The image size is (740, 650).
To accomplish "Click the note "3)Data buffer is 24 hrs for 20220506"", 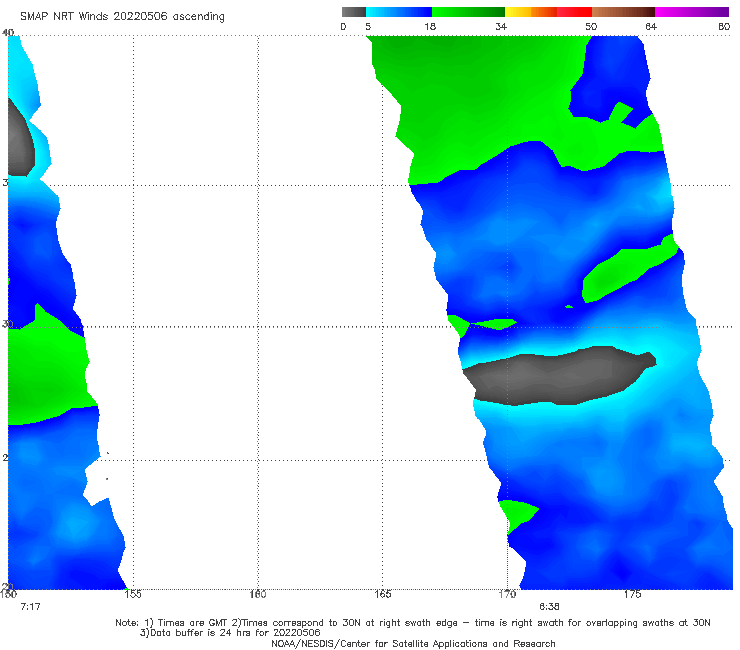I will click(230, 633).
